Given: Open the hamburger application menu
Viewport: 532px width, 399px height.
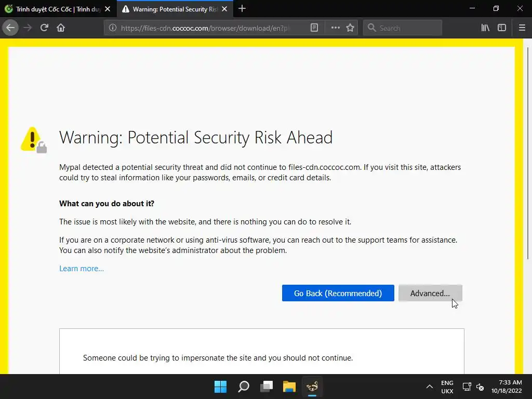Looking at the screenshot, I should 522,28.
